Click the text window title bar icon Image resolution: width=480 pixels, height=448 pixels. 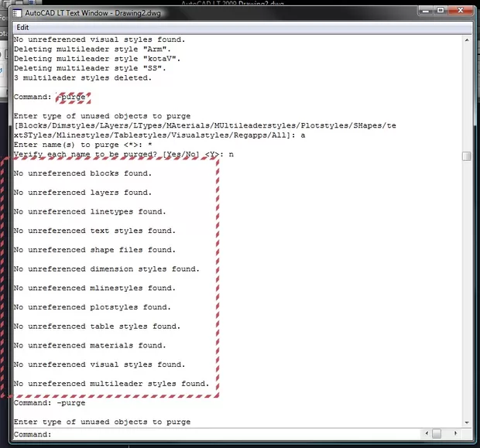click(17, 13)
